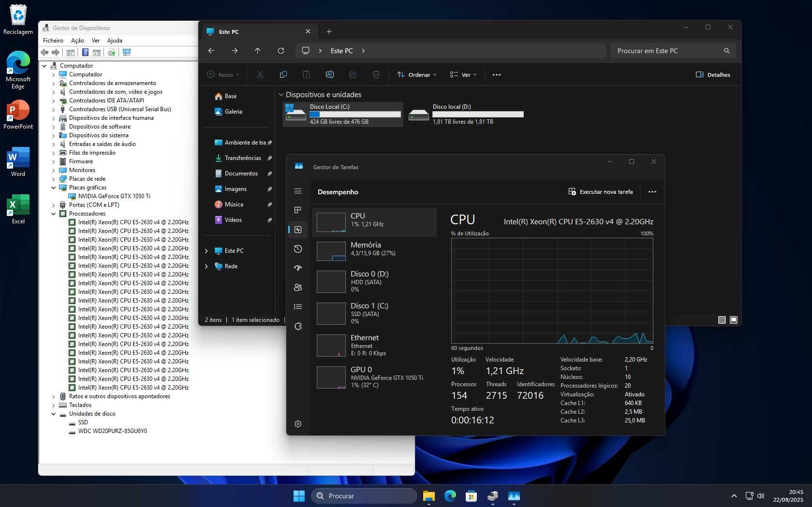The height and width of the screenshot is (507, 812).
Task: Click the taskbar Procurar search box
Action: (x=364, y=496)
